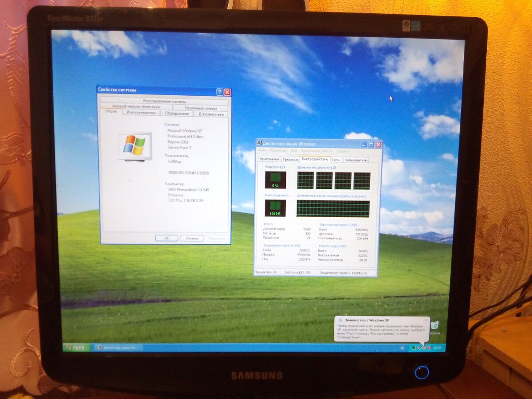532x399 pixels.
Task: Open the Удаленные сеансы tab
Action: pos(200,108)
